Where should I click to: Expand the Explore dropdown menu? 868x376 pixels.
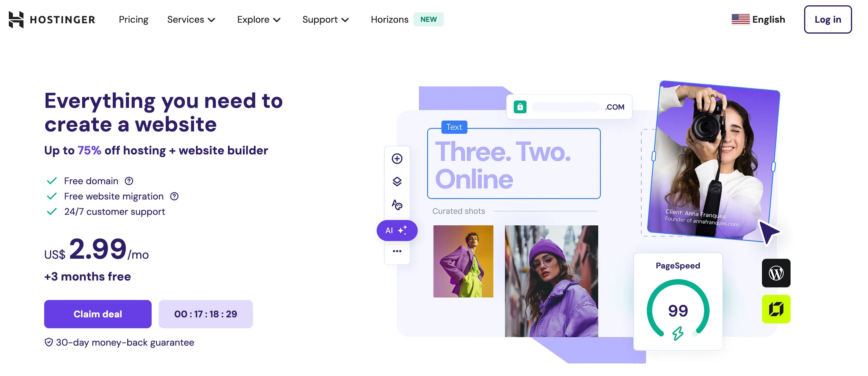259,19
